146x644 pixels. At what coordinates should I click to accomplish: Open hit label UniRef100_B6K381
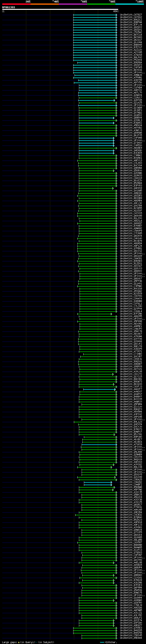pyautogui.click(x=131, y=379)
